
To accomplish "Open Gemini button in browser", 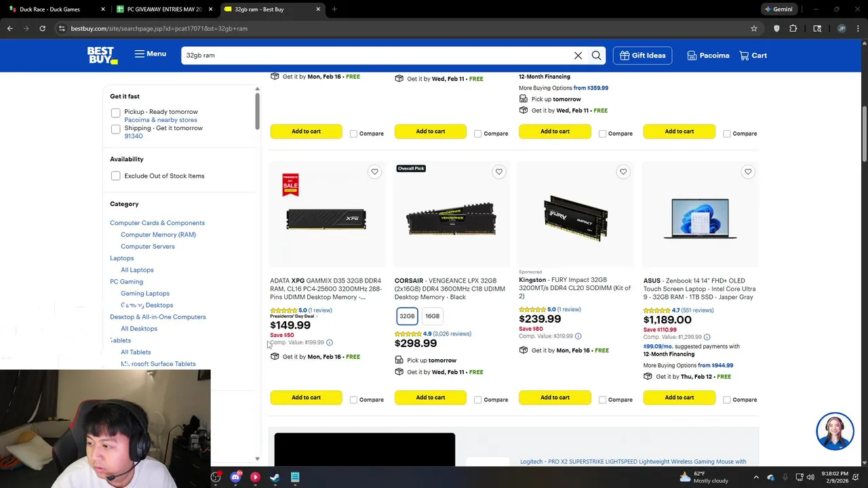I will pos(778,9).
